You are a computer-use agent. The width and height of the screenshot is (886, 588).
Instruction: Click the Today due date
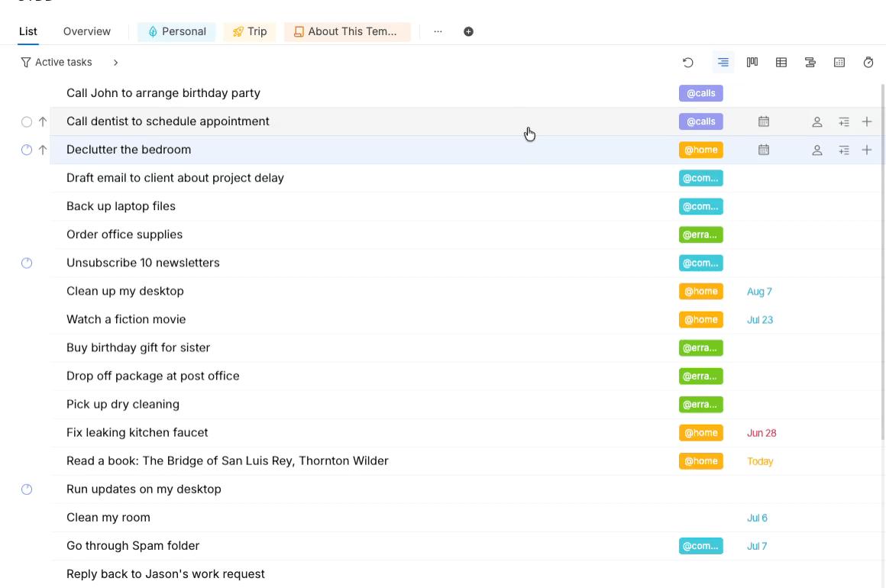pyautogui.click(x=760, y=461)
